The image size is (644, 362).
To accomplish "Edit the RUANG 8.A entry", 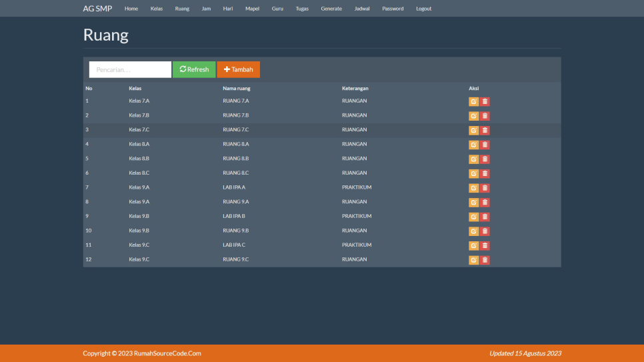I will coord(473,145).
